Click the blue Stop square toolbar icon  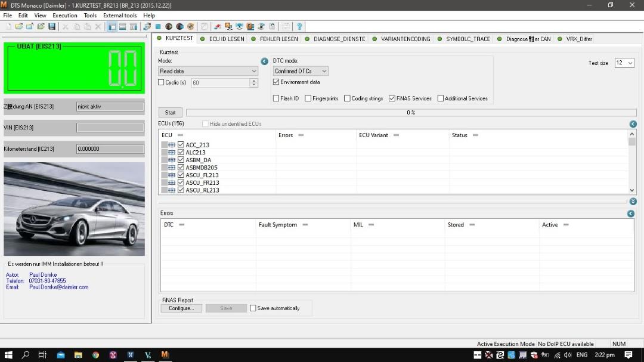point(158,27)
